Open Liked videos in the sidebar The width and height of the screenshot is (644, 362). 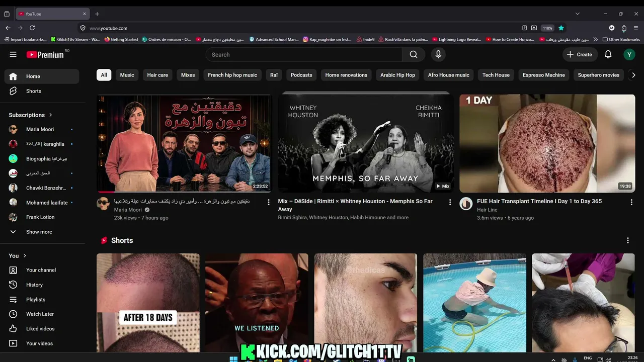click(x=42, y=328)
